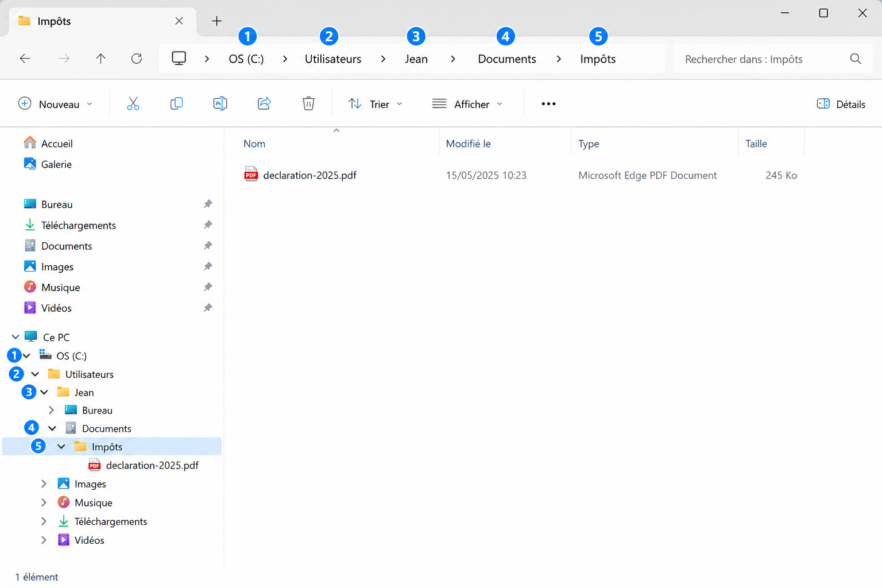Viewport: 882px width, 588px height.
Task: Open the three-dots more options menu
Action: pyautogui.click(x=548, y=104)
